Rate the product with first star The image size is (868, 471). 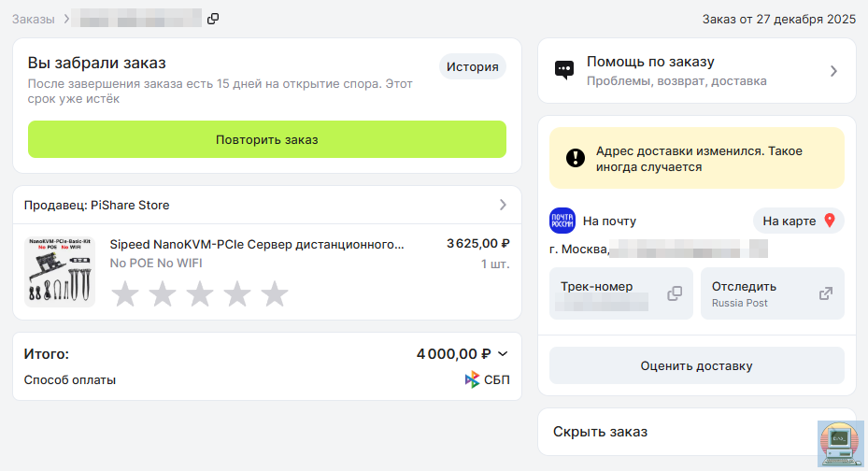[x=125, y=294]
